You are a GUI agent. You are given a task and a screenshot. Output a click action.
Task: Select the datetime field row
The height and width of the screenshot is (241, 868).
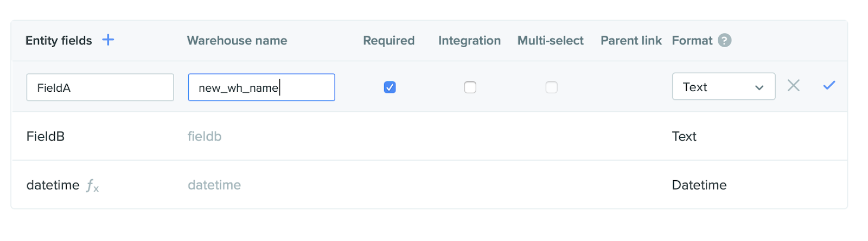tap(429, 185)
